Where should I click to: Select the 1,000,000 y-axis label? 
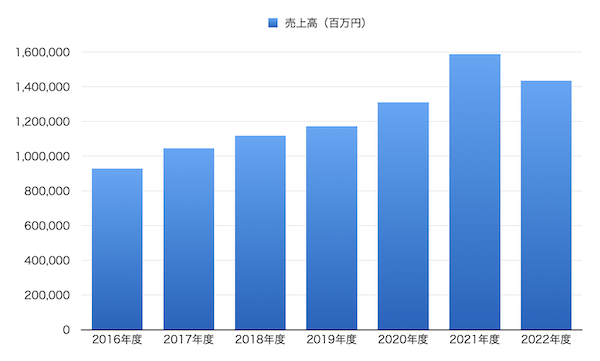[x=42, y=156]
